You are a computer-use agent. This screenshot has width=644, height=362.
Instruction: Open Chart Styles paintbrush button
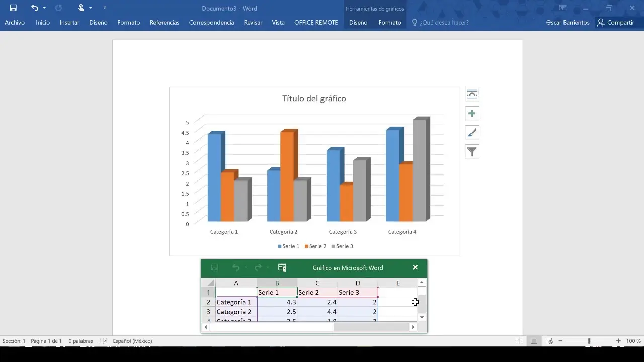[472, 133]
